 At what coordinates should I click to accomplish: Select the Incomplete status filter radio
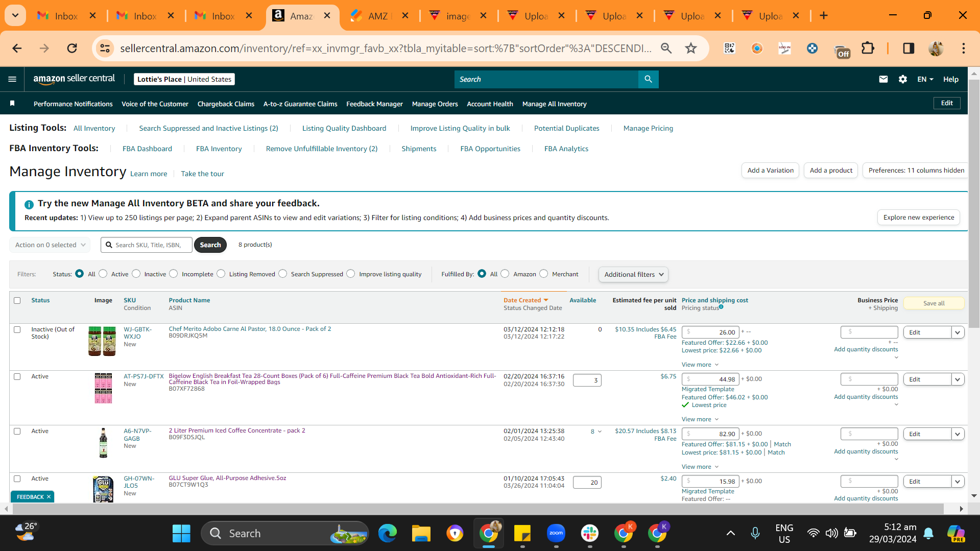click(x=174, y=274)
